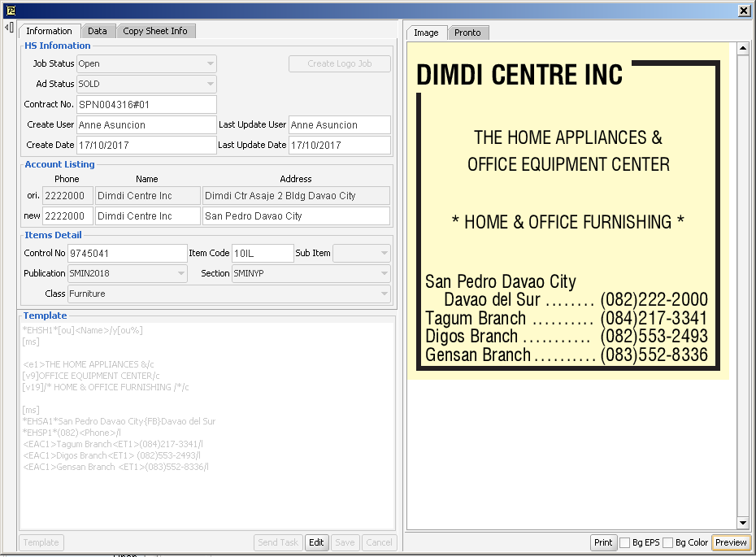
Task: Switch to the Information tab
Action: 49,31
